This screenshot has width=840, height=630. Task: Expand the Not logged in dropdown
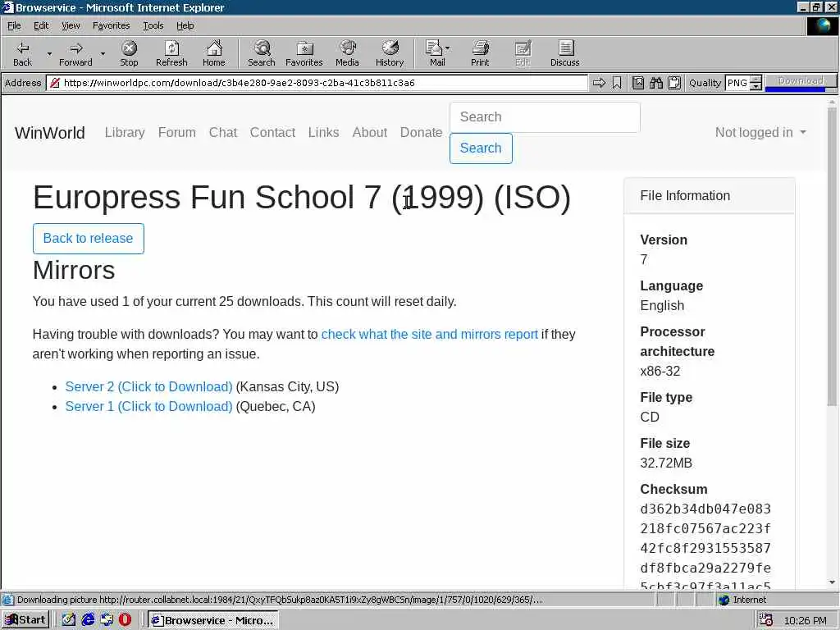click(x=760, y=132)
